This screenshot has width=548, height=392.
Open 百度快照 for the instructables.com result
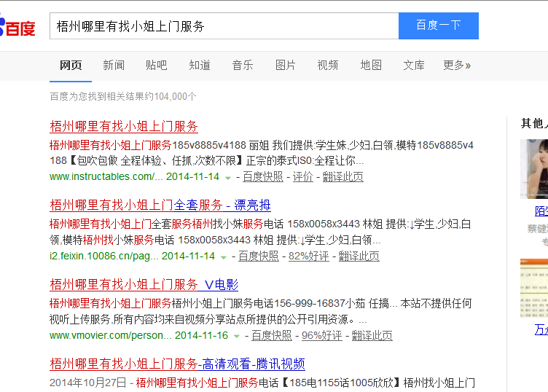[262, 177]
